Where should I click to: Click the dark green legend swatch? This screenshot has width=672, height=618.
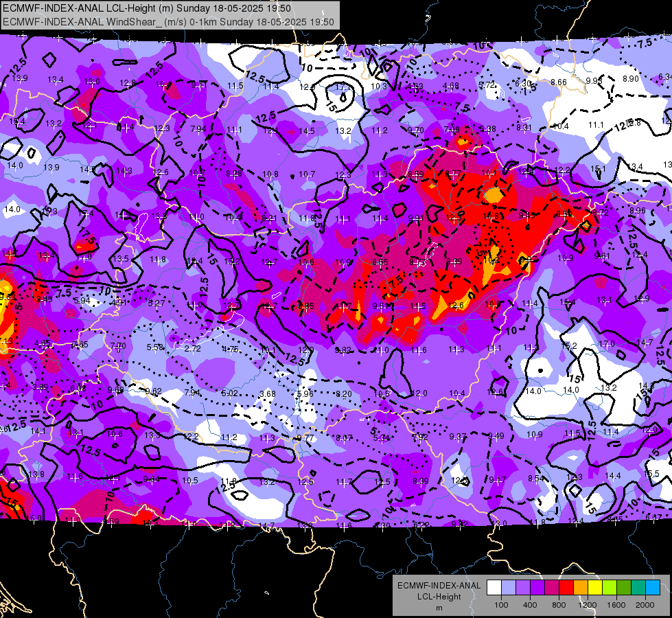pos(624,588)
